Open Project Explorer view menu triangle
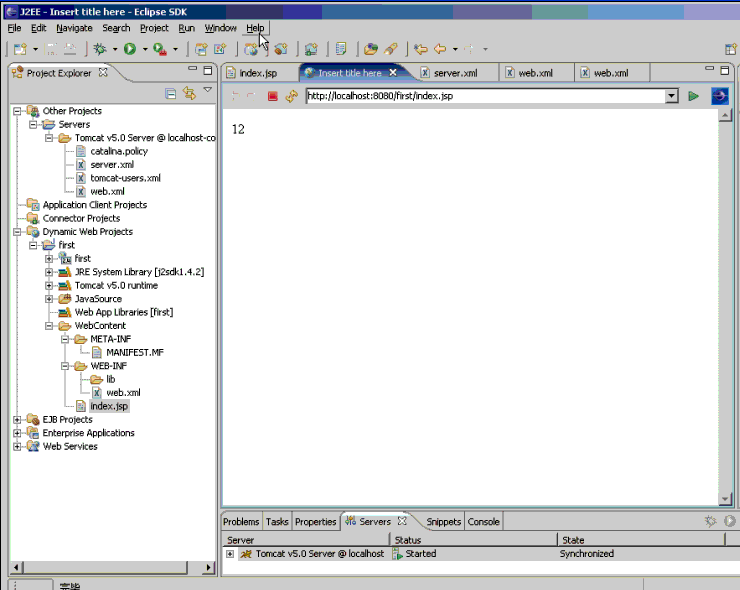Screen dimensions: 740x590 pyautogui.click(x=208, y=90)
